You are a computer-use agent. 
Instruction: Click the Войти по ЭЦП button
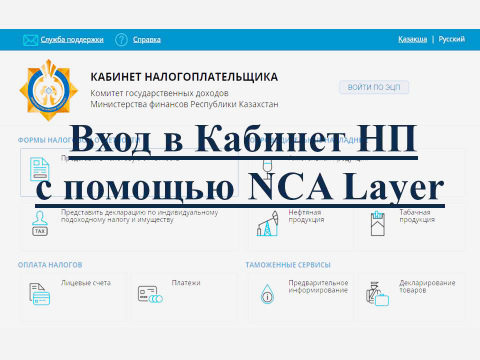click(x=374, y=87)
